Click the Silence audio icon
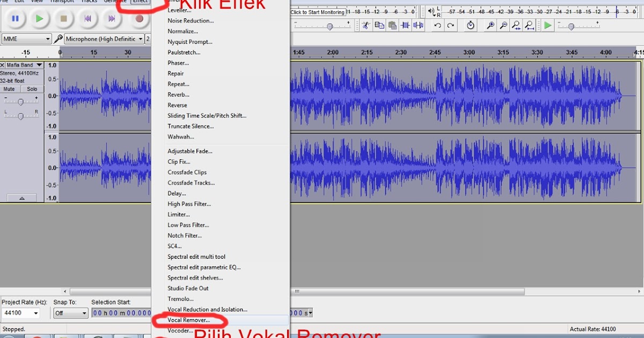The image size is (644, 338). pyautogui.click(x=418, y=25)
